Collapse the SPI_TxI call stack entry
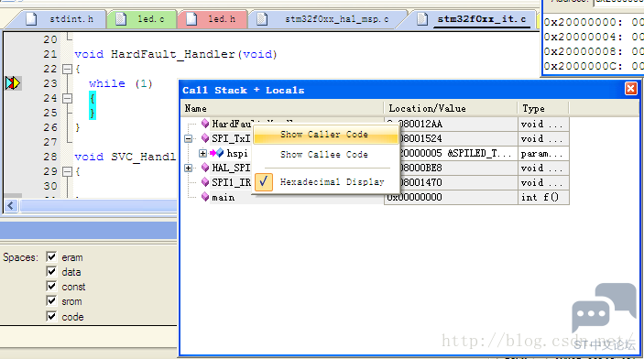The height and width of the screenshot is (359, 644). click(188, 139)
